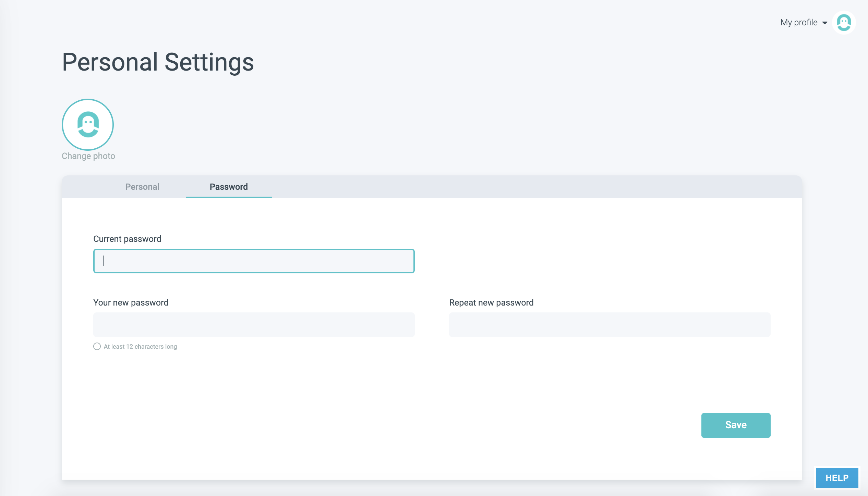This screenshot has height=496, width=868.
Task: Click the ghost face inside the large avatar circle
Action: (88, 124)
